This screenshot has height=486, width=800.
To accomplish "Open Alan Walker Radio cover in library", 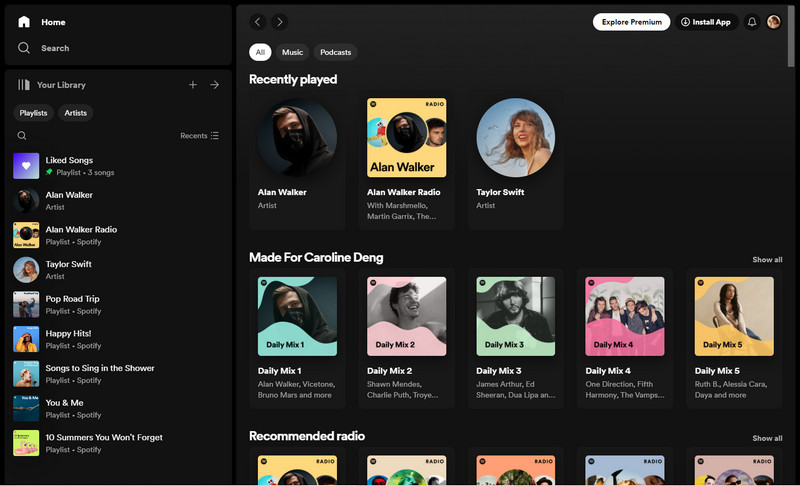I will click(26, 235).
